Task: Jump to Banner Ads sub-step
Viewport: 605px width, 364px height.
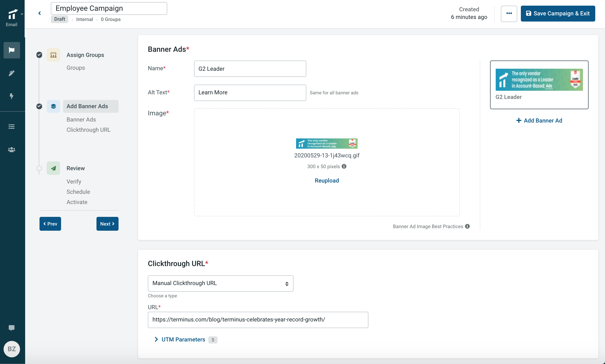Action: point(81,119)
